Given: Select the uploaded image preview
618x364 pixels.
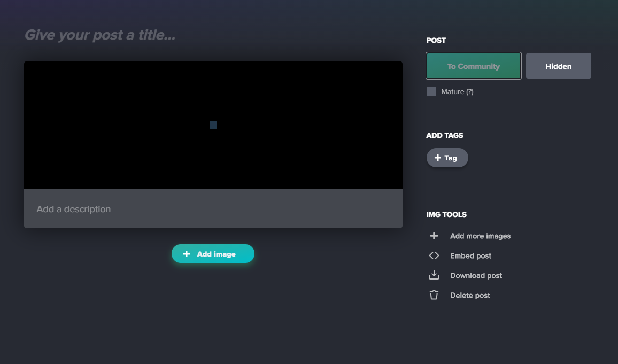Looking at the screenshot, I should tap(213, 125).
